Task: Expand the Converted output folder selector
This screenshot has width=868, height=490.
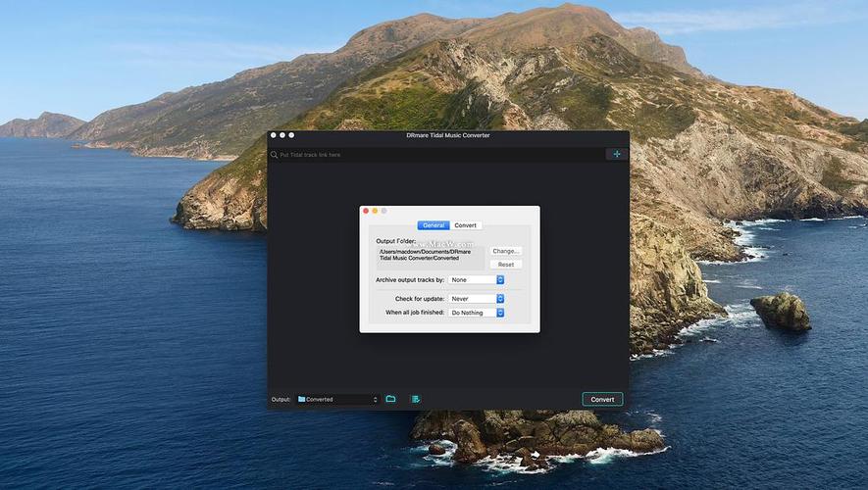Action: [337, 400]
